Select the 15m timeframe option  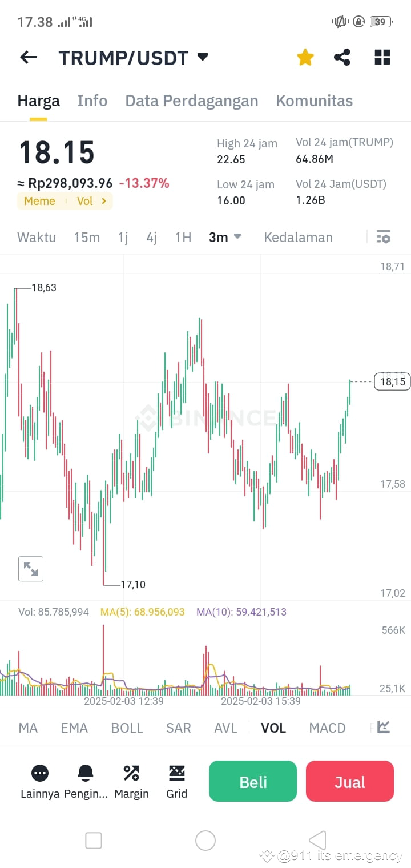(87, 237)
